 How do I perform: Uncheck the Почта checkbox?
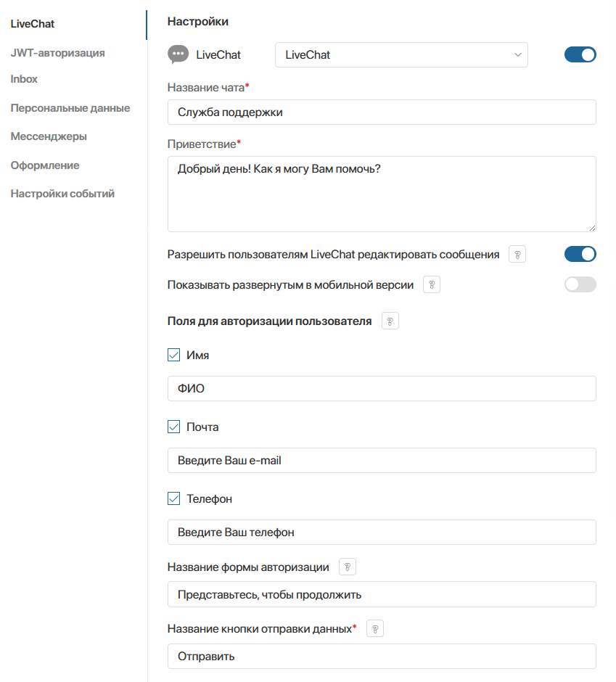pyautogui.click(x=174, y=427)
